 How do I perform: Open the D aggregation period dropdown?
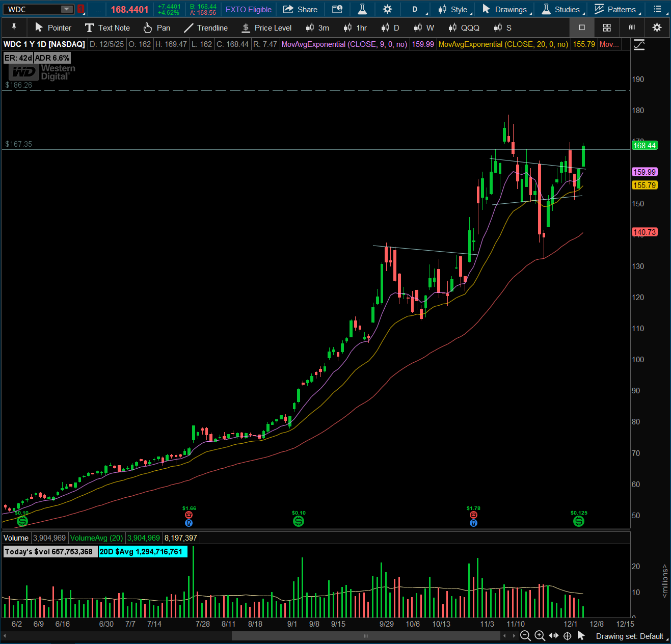(416, 9)
